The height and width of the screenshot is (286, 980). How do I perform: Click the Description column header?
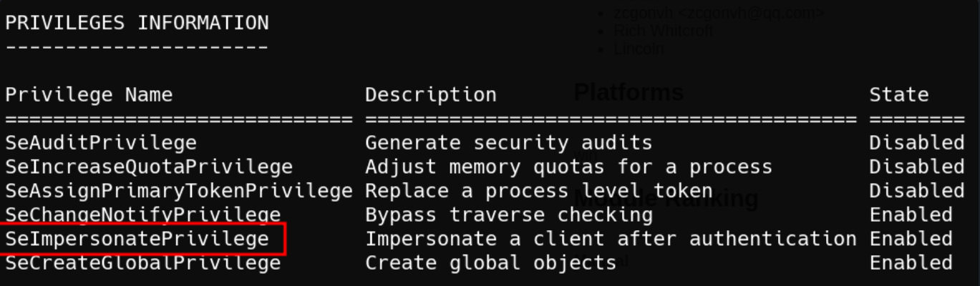coord(430,94)
